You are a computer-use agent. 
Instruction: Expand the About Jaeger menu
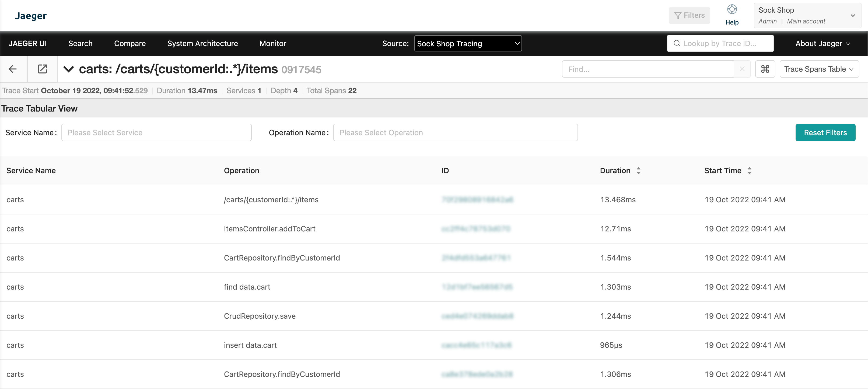pos(822,43)
